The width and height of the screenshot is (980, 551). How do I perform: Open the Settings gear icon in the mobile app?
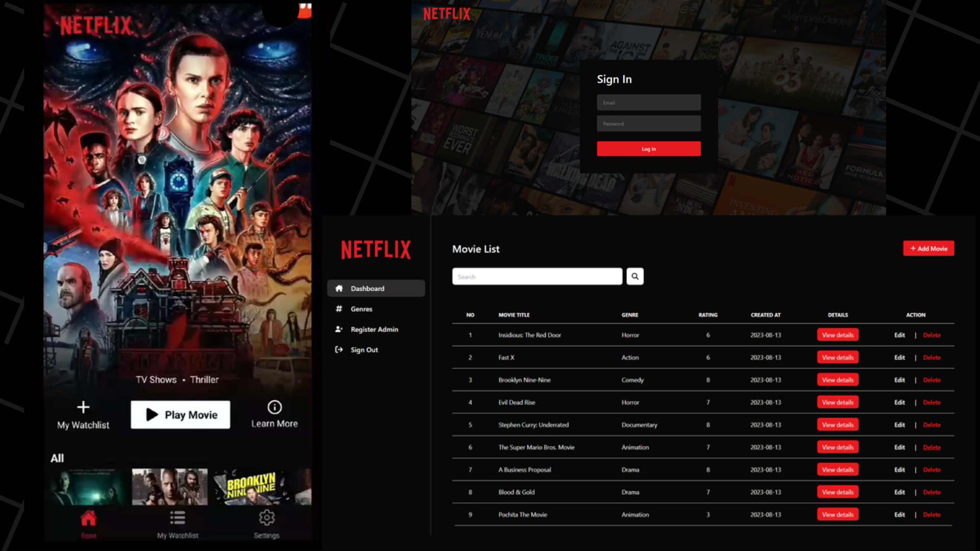(266, 518)
